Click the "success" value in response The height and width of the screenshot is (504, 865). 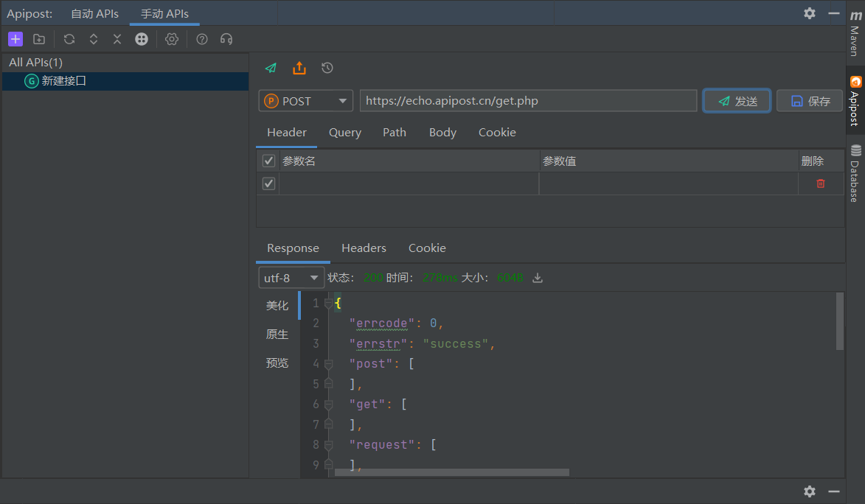pos(456,344)
